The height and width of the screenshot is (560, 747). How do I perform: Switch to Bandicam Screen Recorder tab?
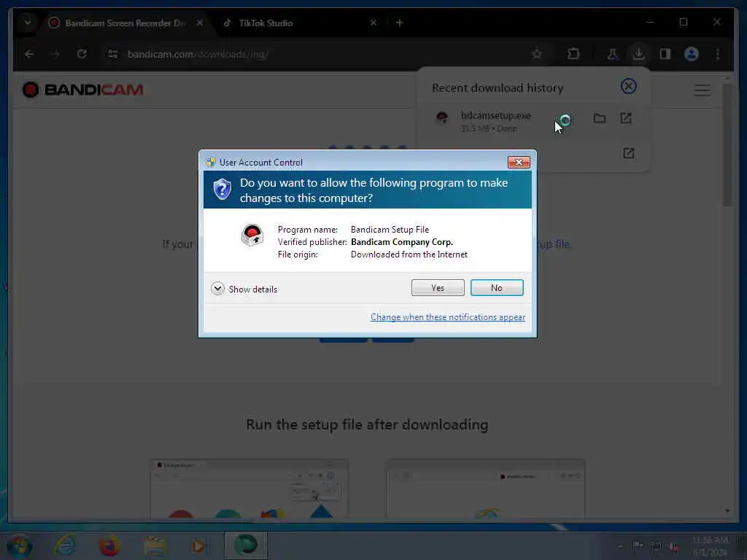pos(125,23)
